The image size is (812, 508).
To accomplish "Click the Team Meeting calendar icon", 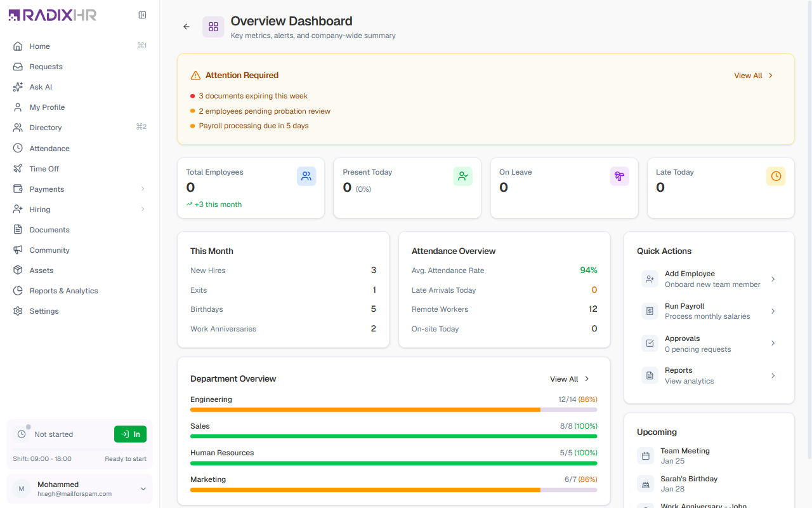I will point(646,456).
